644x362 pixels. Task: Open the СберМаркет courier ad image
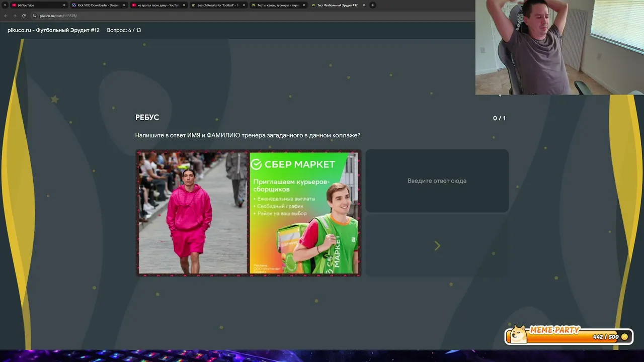coord(304,213)
